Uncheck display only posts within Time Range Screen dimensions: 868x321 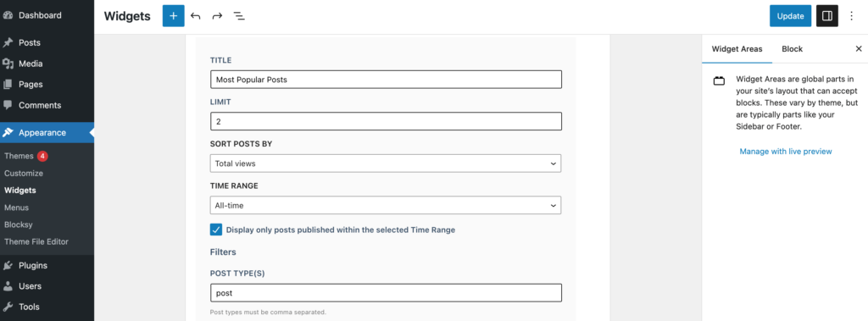216,230
